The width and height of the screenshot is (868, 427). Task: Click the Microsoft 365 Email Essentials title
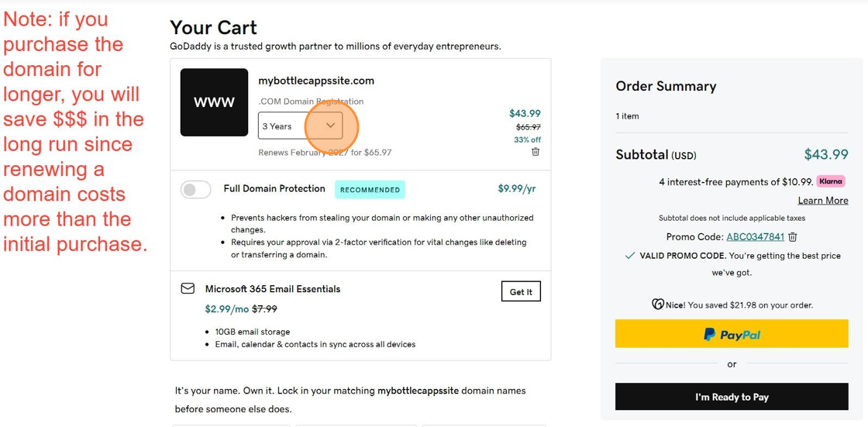(x=273, y=289)
